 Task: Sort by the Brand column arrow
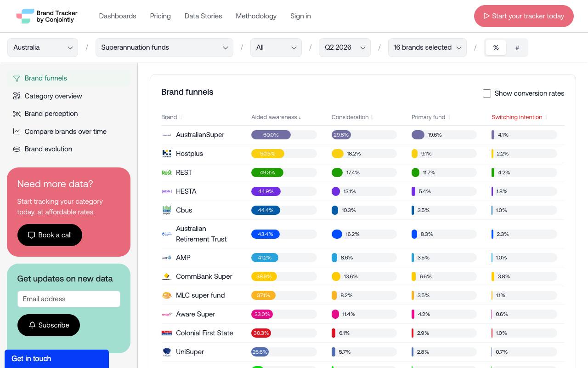point(181,117)
